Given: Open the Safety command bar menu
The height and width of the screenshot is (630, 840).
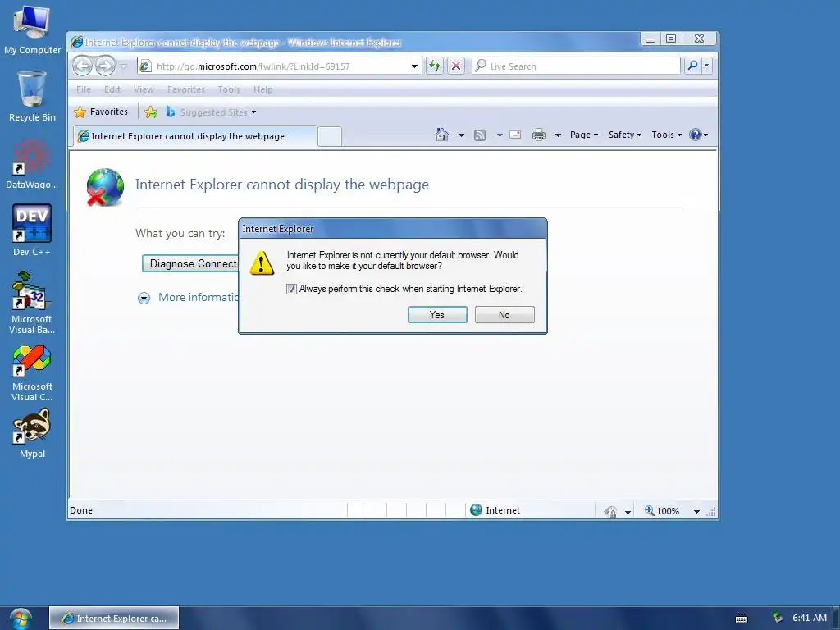Looking at the screenshot, I should click(624, 135).
